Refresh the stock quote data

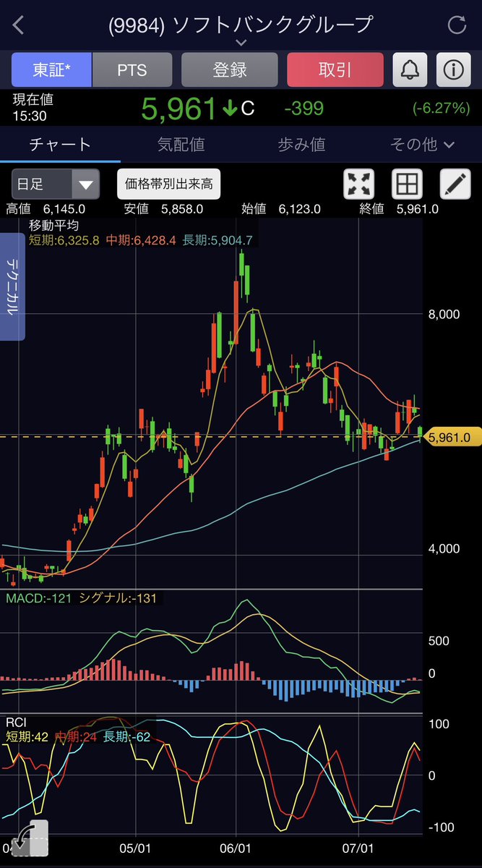coord(457,25)
